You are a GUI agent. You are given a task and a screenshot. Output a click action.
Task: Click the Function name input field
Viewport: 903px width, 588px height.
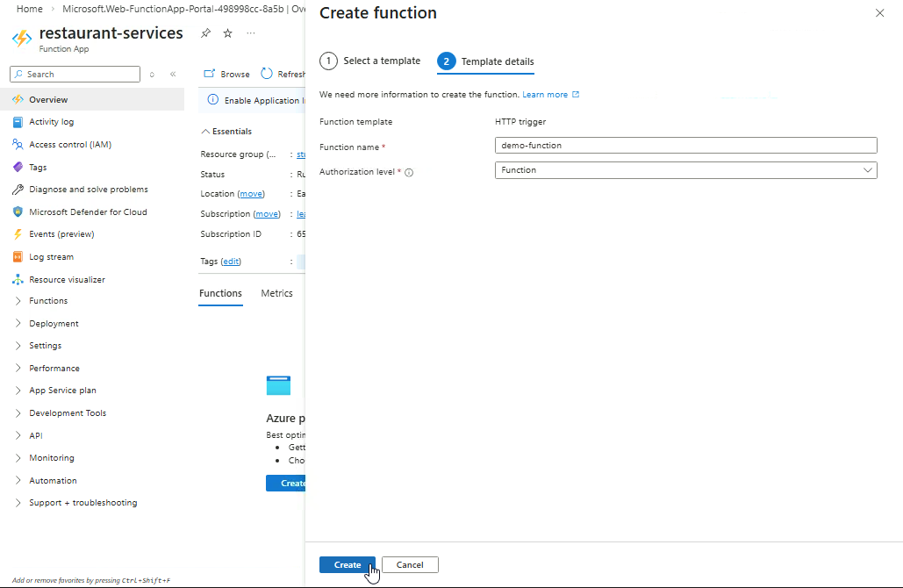coord(685,146)
